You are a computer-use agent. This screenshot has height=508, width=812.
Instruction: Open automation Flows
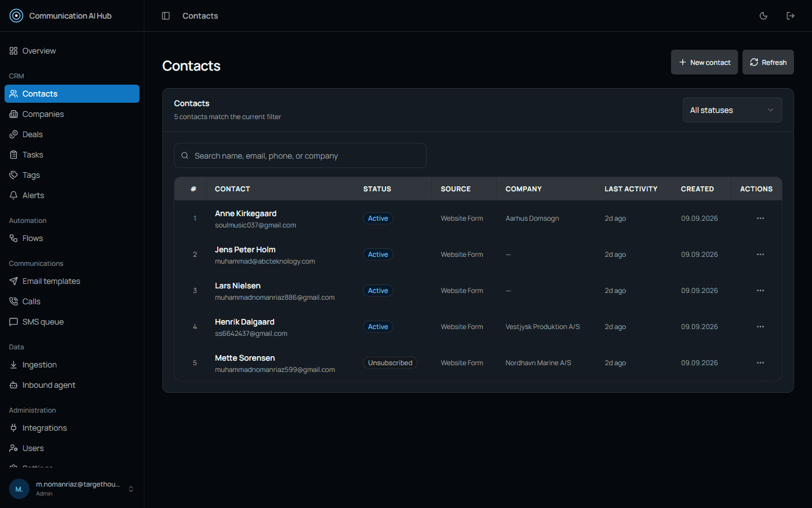[72, 238]
